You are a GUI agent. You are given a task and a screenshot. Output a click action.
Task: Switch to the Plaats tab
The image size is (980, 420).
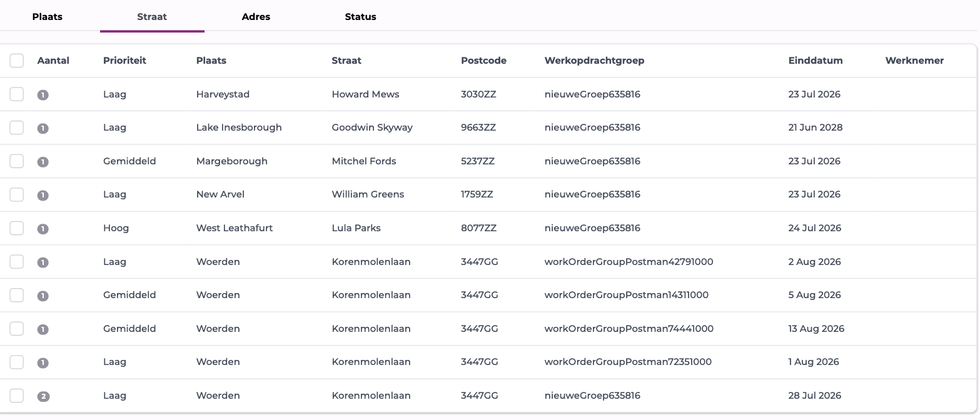coord(48,16)
